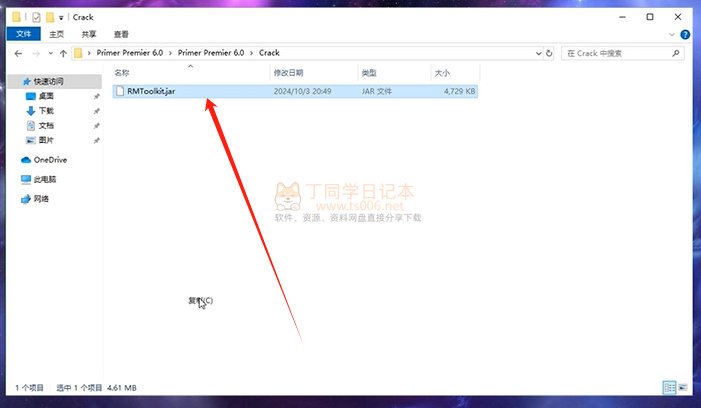Choose 复制(C) context menu entry

(x=200, y=300)
